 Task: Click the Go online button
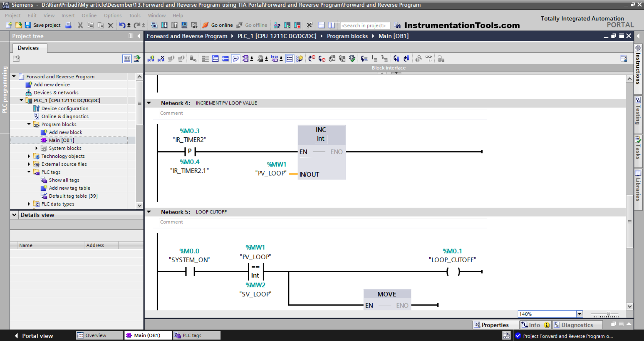[218, 25]
